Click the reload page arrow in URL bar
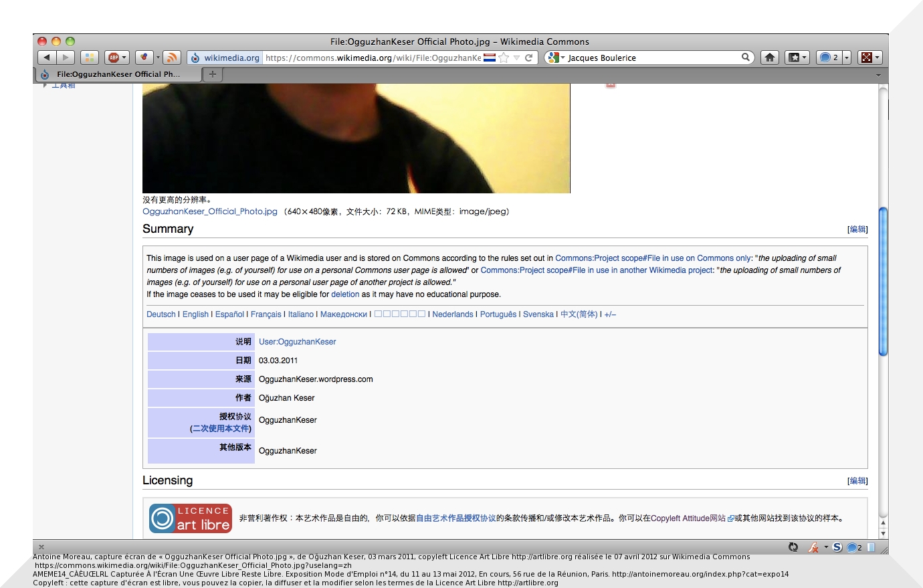This screenshot has width=923, height=588. pyautogui.click(x=529, y=58)
